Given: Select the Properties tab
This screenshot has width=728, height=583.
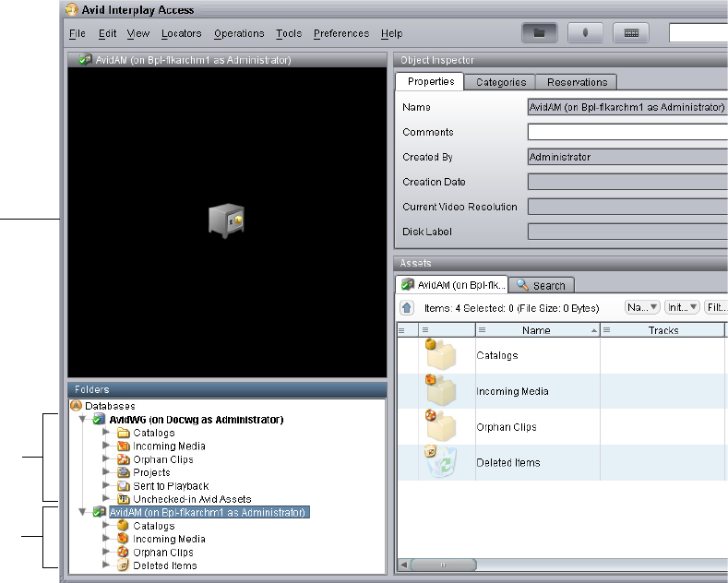Looking at the screenshot, I should pos(430,82).
